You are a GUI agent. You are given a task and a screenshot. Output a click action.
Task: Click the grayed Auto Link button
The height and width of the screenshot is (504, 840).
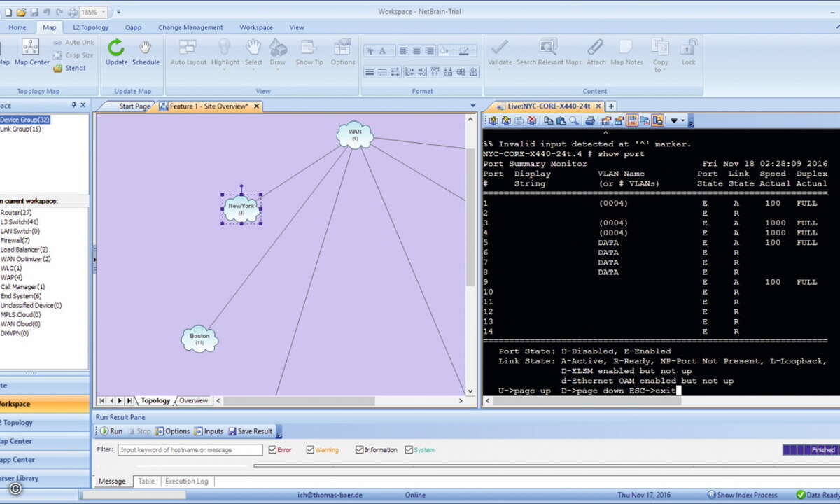point(73,43)
